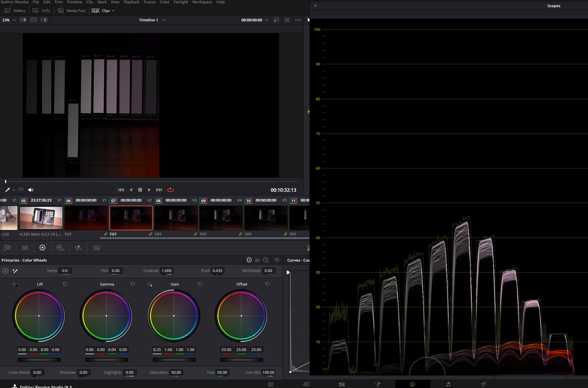Switch to the Edit page
588x388 pixels.
pyautogui.click(x=341, y=384)
